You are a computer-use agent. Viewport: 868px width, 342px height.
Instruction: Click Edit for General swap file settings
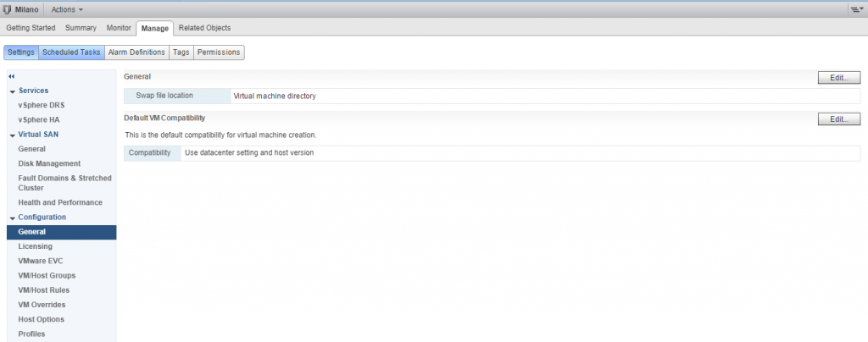point(839,78)
